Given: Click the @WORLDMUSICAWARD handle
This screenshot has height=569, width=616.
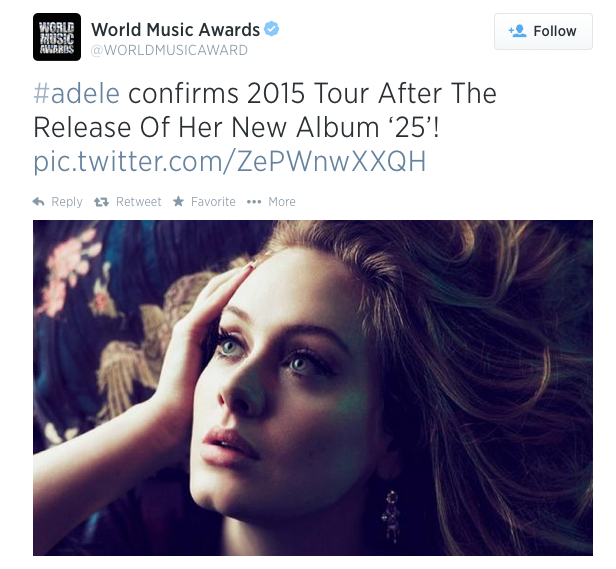Looking at the screenshot, I should [169, 50].
